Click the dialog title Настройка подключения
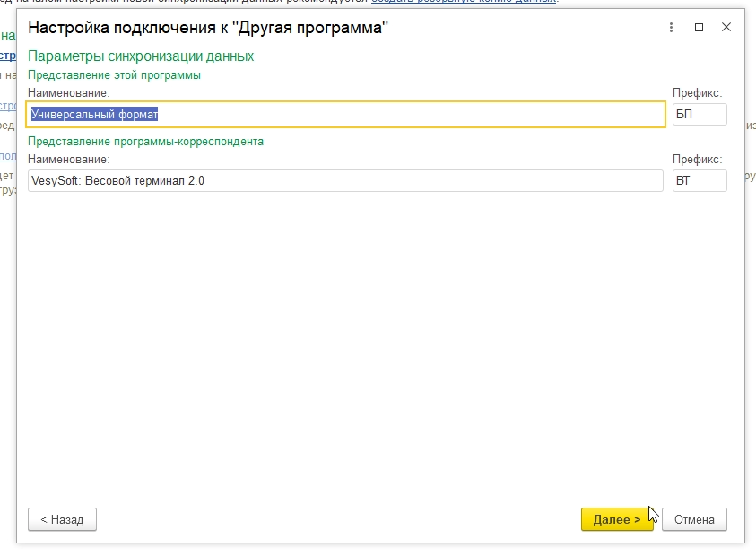756x556 pixels. tap(208, 28)
